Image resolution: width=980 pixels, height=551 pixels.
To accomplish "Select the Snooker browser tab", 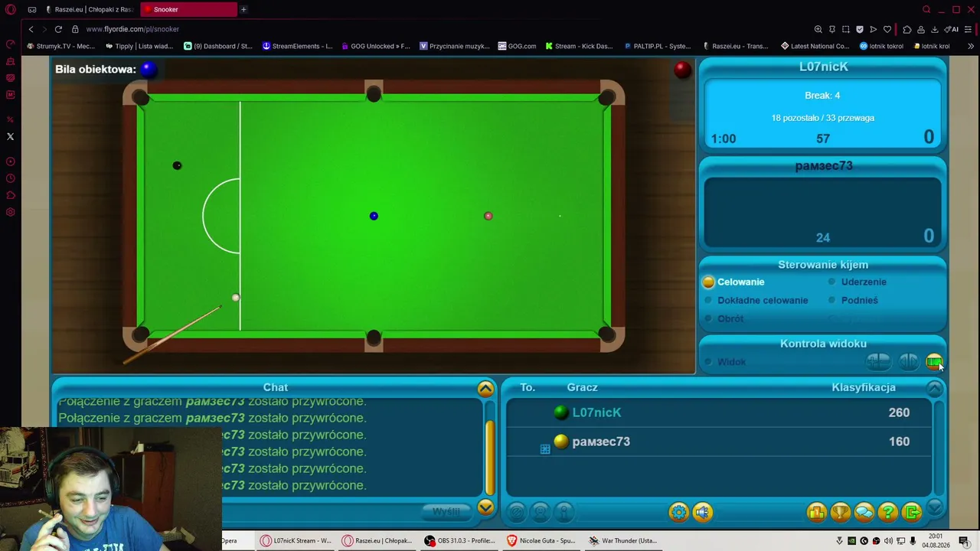I will (x=188, y=9).
